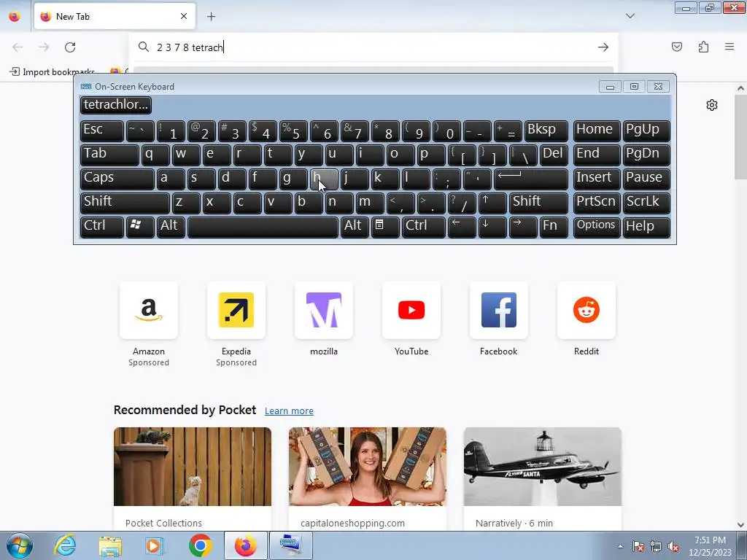Image resolution: width=747 pixels, height=560 pixels.
Task: Click the spacebar on On-Screen Keyboard
Action: [263, 227]
